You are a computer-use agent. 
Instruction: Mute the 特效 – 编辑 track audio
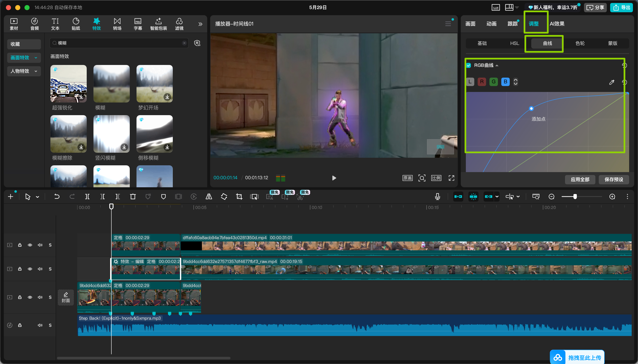pyautogui.click(x=40, y=269)
